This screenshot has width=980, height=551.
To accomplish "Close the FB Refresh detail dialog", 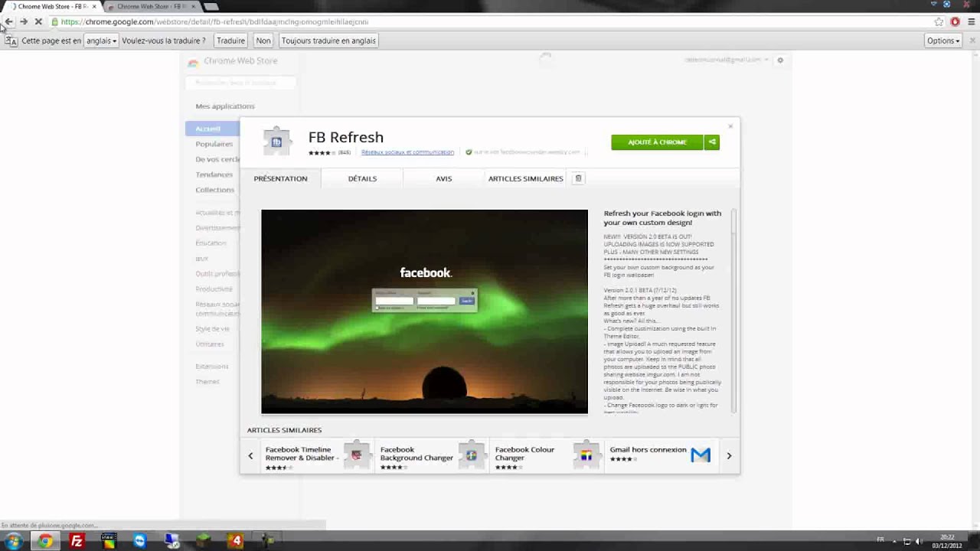I will tap(730, 126).
